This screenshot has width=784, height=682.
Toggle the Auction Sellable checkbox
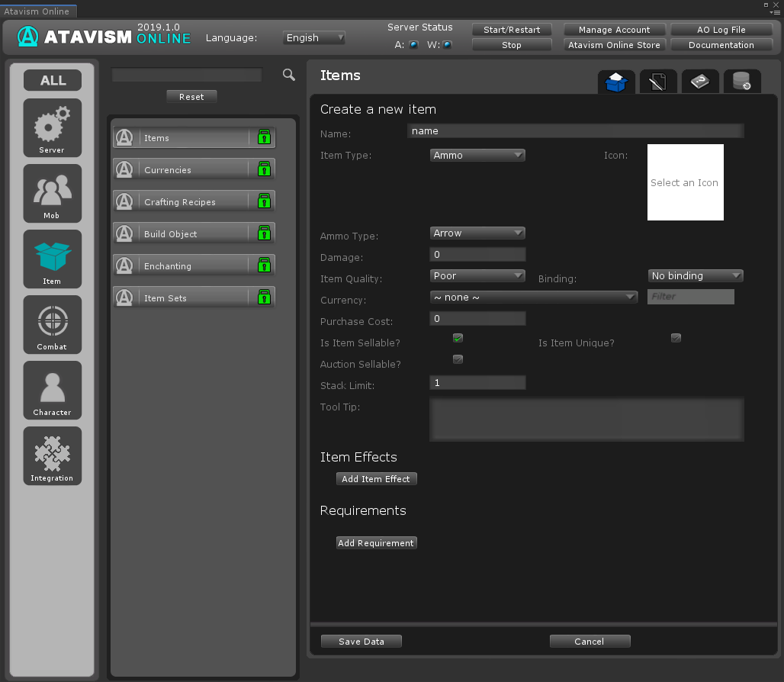click(458, 359)
